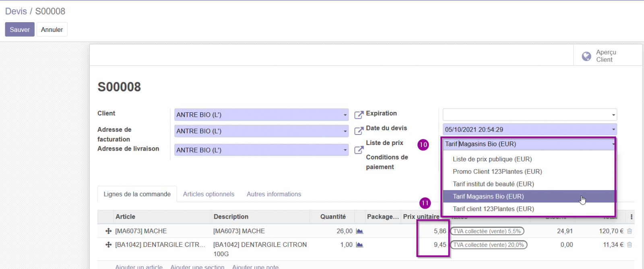
Task: Click the globe Aperçu Client icon
Action: pos(586,56)
